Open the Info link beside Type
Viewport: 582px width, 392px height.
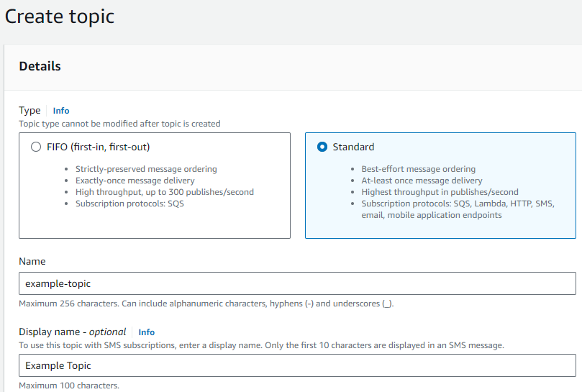61,111
